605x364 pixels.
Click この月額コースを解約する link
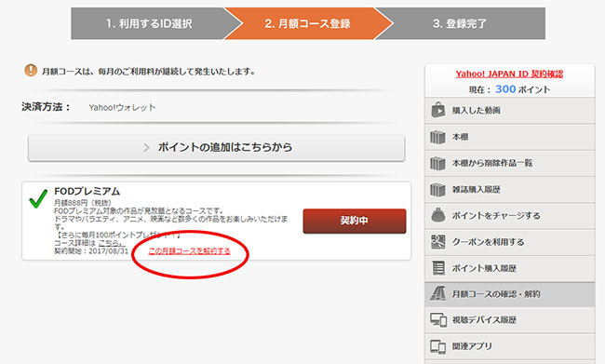[190, 251]
